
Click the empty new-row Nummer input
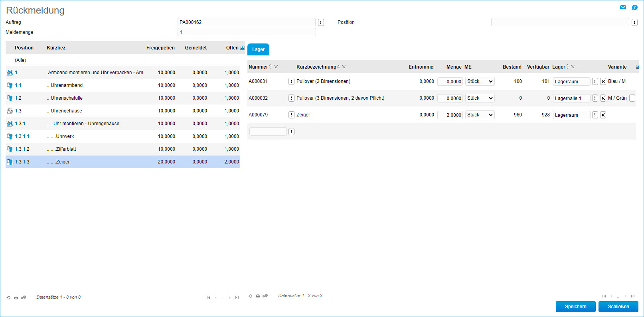268,132
